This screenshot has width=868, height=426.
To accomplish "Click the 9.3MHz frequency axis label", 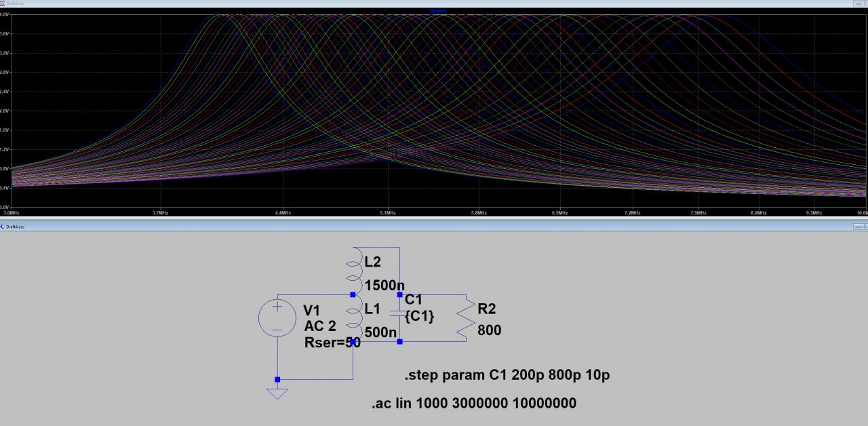I will point(814,213).
